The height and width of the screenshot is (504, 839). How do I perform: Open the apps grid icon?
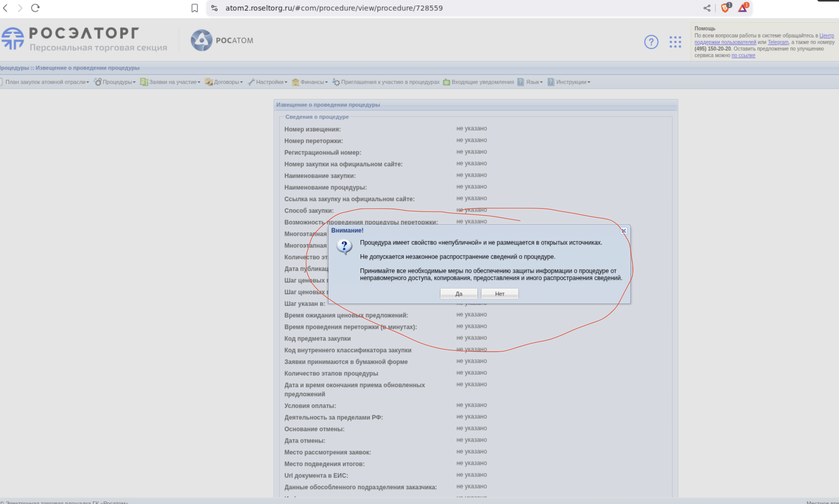tap(675, 42)
